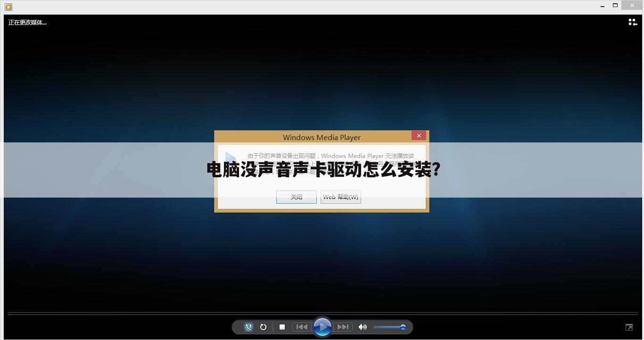This screenshot has height=340, width=644.
Task: Enable shuffle playback mode
Action: click(x=248, y=327)
